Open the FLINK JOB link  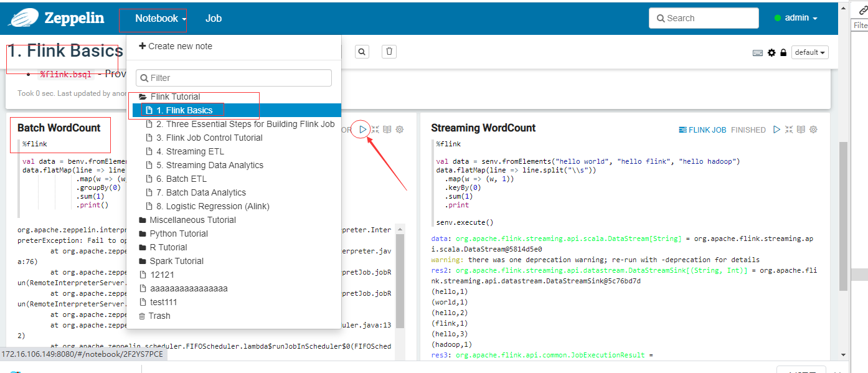(702, 130)
